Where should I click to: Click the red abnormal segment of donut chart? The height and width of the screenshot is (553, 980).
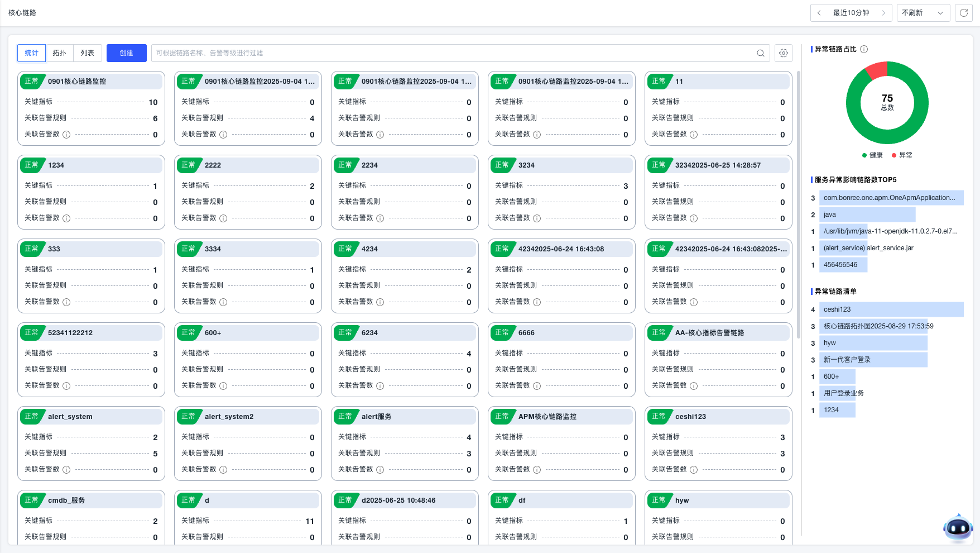click(877, 70)
